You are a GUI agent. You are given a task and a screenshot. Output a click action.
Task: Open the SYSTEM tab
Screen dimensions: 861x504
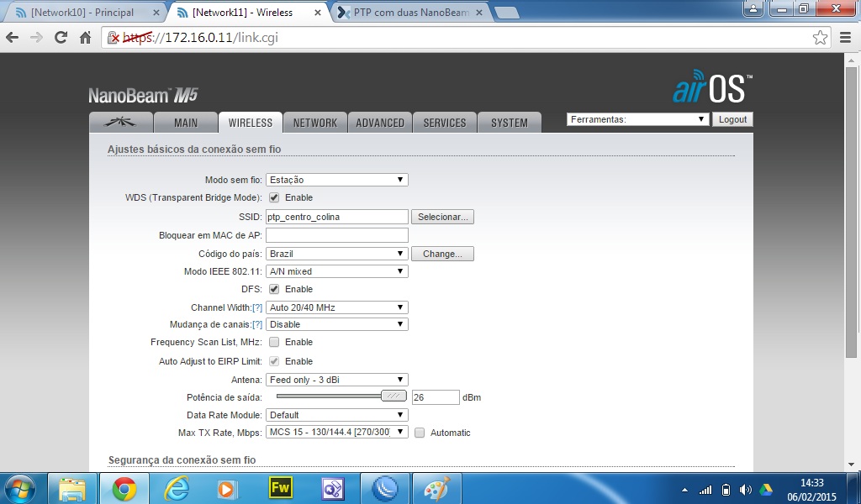(x=510, y=123)
